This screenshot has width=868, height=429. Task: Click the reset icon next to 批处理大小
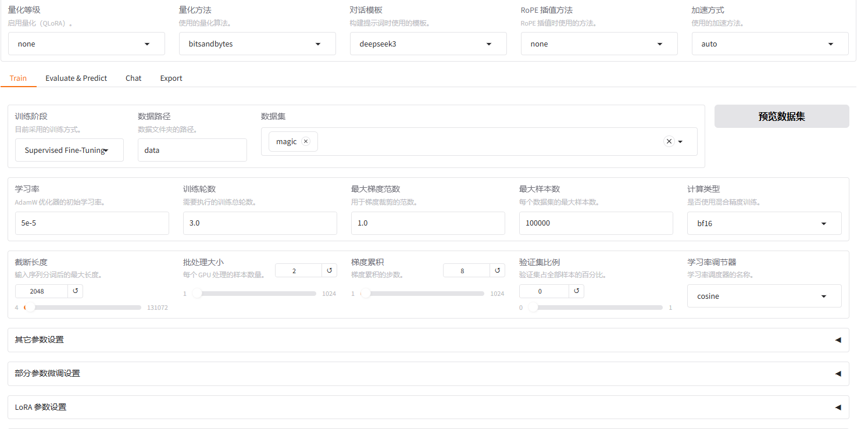(x=329, y=270)
